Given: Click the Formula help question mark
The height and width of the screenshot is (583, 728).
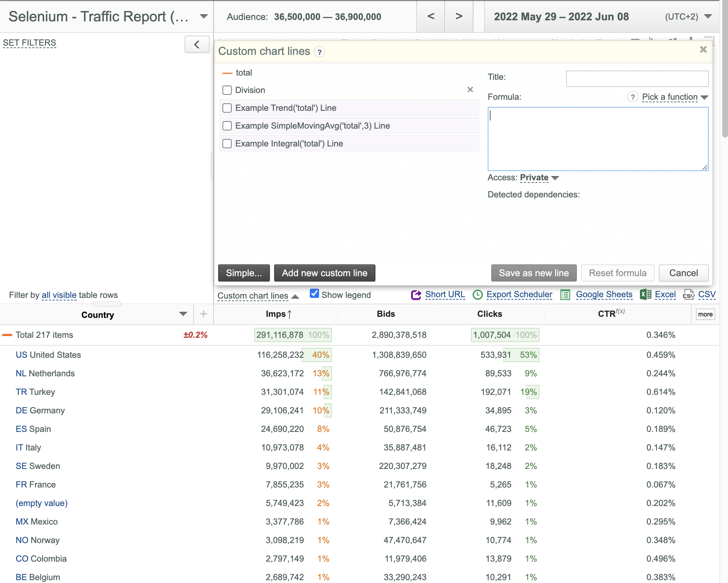Looking at the screenshot, I should pyautogui.click(x=632, y=97).
